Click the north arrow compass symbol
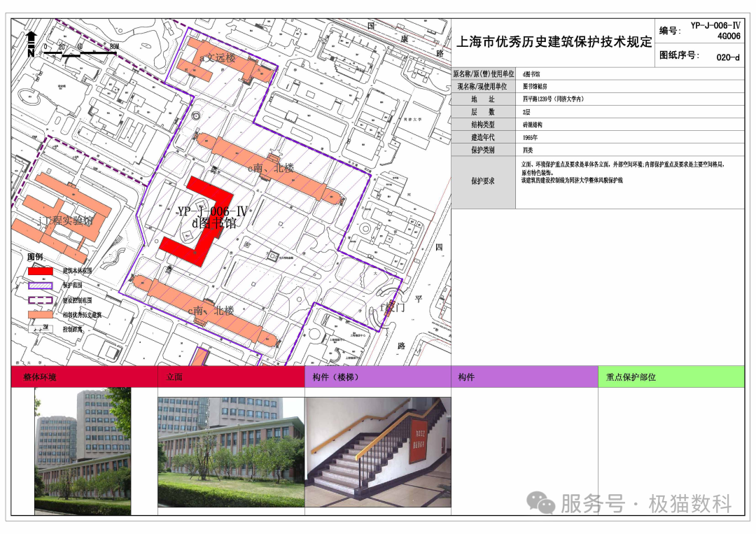Viewport: 756px width, 534px height. 31,44
